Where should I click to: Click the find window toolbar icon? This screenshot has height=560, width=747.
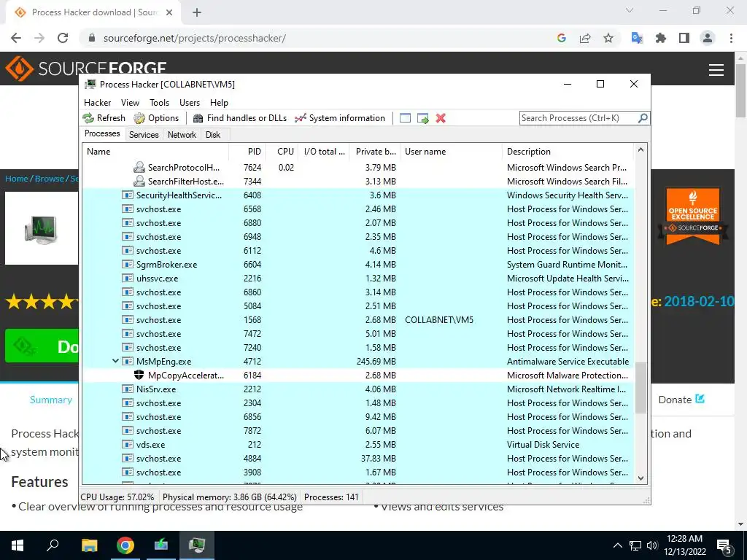[405, 118]
